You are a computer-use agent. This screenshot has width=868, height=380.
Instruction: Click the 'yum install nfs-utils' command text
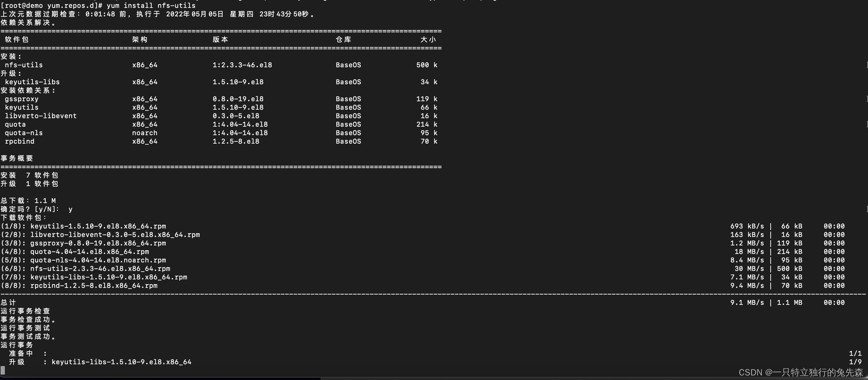[151, 5]
